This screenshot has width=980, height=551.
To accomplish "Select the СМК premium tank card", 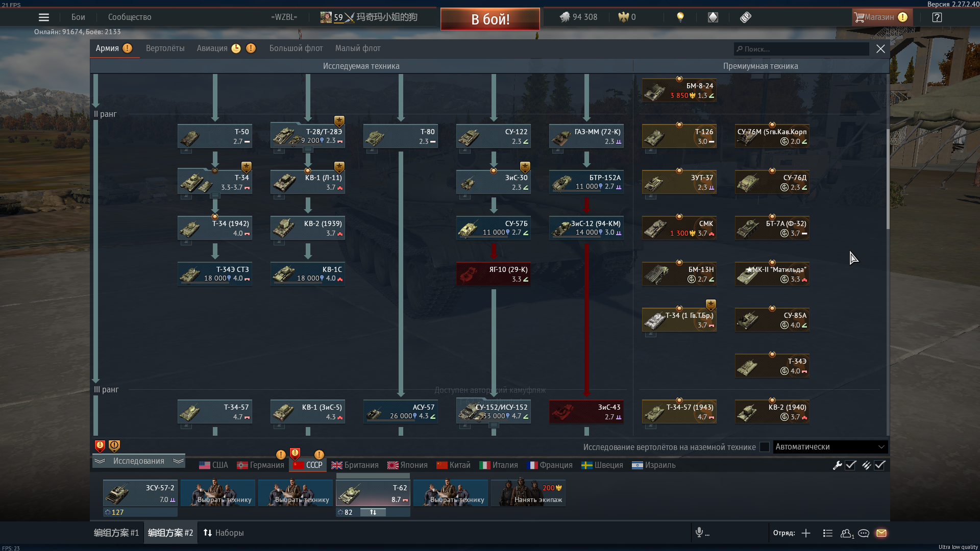I will (679, 228).
